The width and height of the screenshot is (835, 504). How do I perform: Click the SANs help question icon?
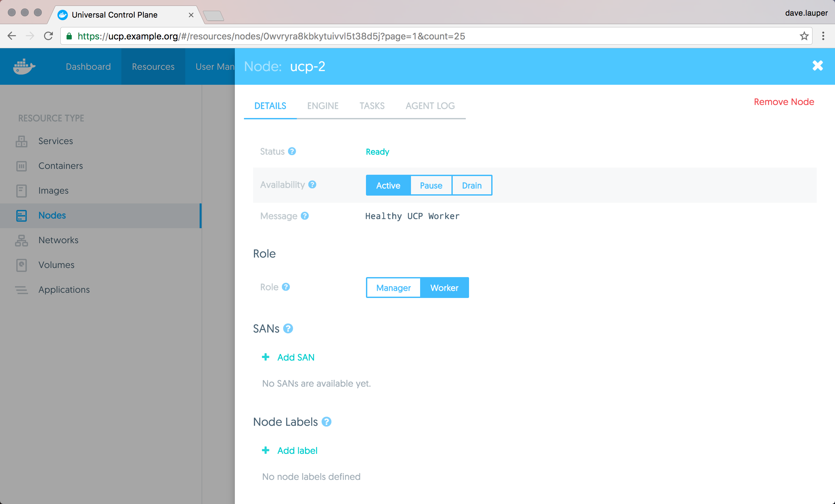[288, 329]
